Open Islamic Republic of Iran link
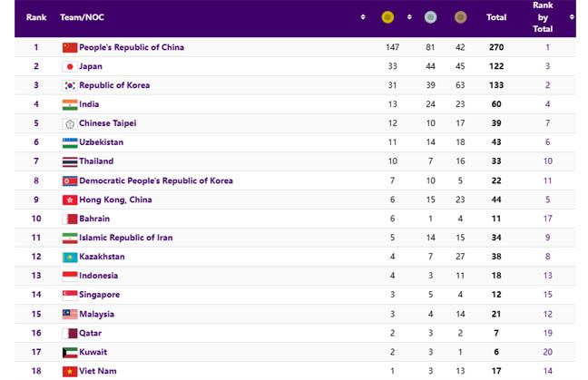 coord(125,238)
